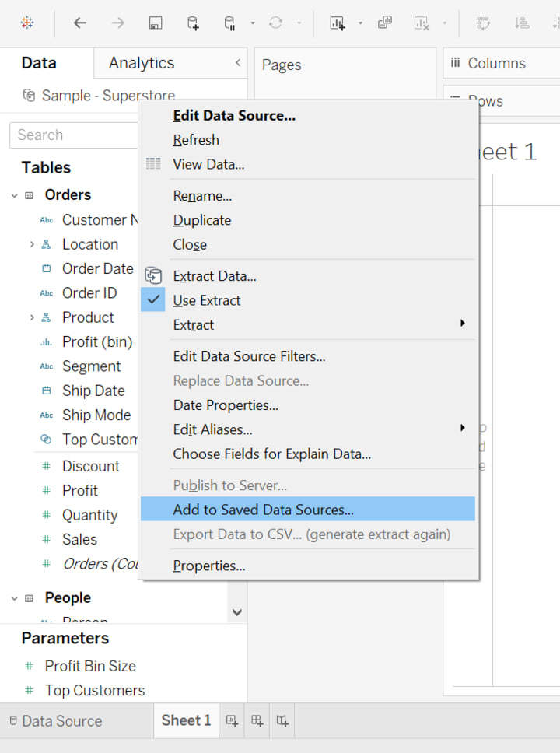The image size is (560, 753).
Task: Collapse the Orders table
Action: click(14, 195)
